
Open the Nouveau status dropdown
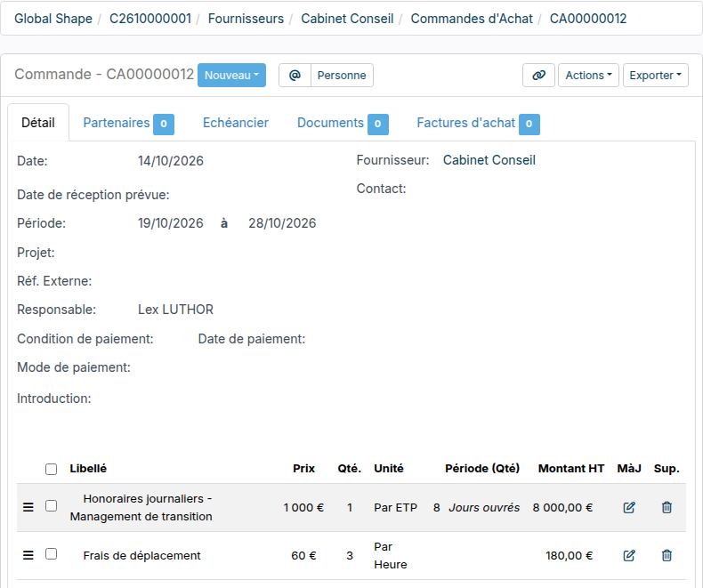(231, 76)
